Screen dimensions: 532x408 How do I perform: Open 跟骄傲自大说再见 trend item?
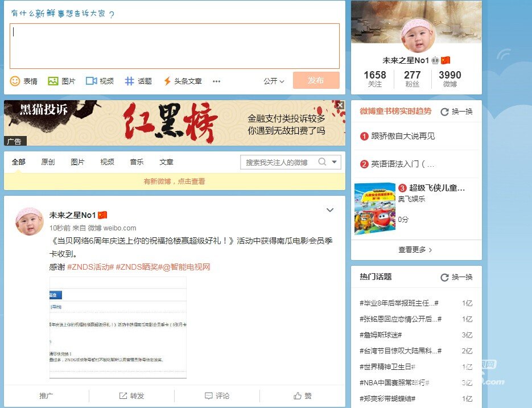click(x=403, y=136)
